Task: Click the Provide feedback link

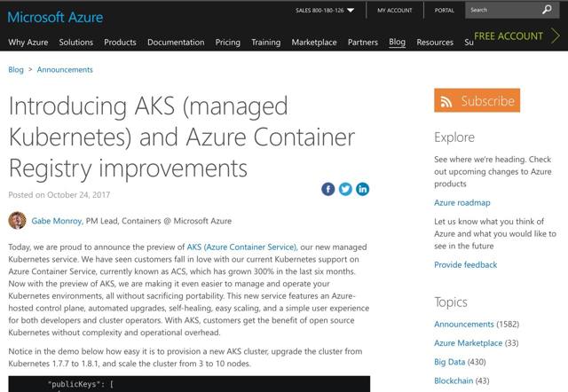Action: click(465, 264)
